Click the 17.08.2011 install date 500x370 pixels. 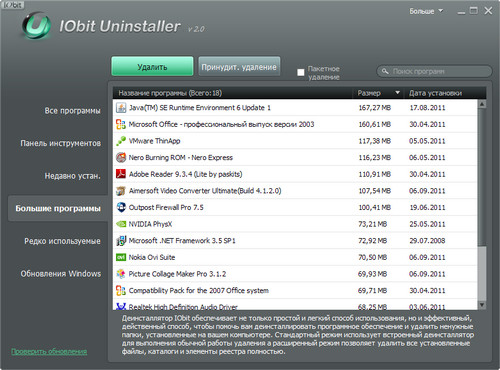(x=427, y=108)
